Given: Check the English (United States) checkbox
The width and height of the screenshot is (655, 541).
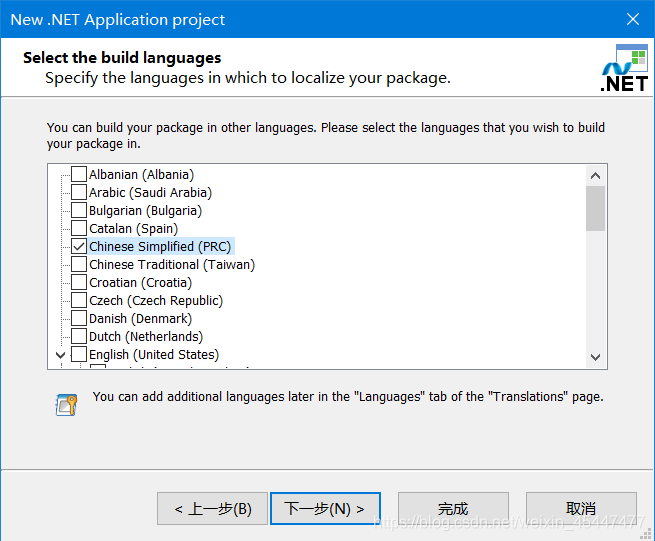Looking at the screenshot, I should coord(79,354).
